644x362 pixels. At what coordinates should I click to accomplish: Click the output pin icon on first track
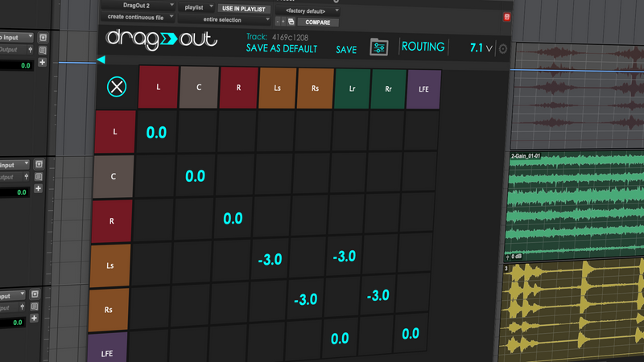pyautogui.click(x=30, y=50)
